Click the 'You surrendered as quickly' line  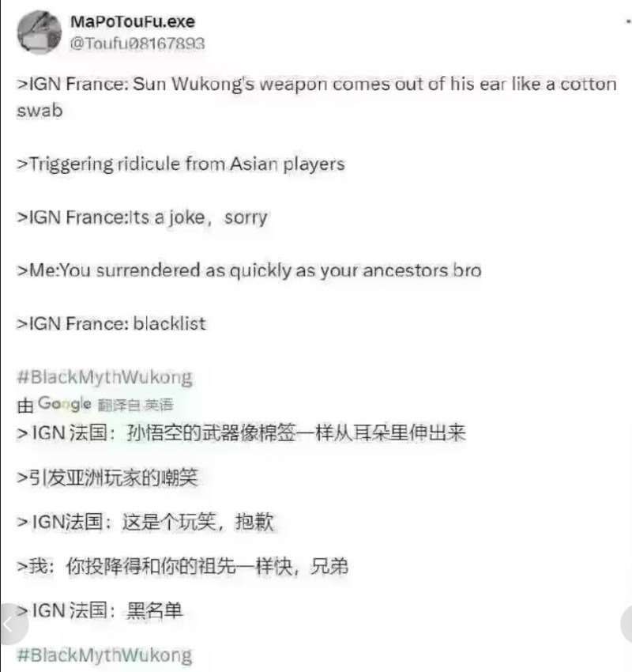[249, 271]
